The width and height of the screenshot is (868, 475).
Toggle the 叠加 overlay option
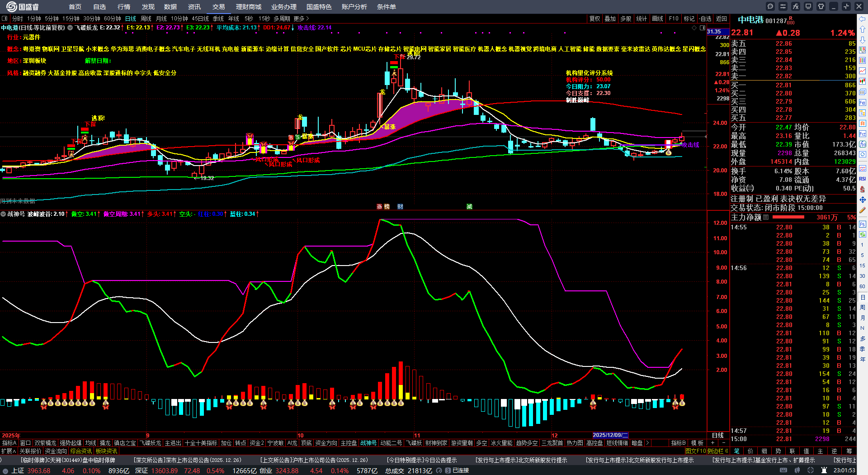pos(610,19)
